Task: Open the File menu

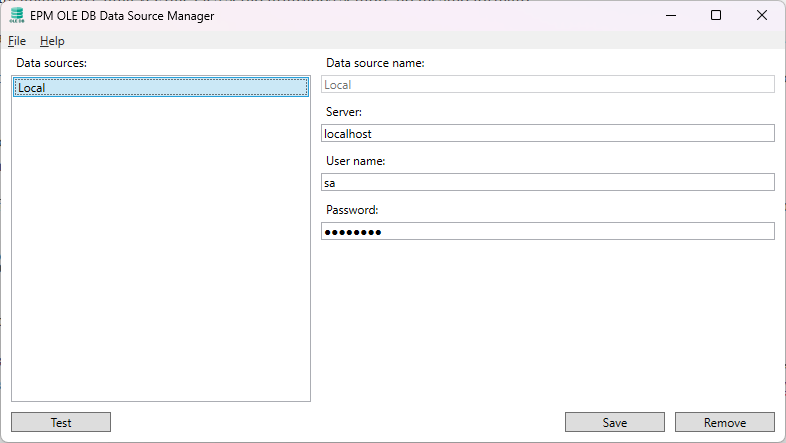Action: coord(17,41)
